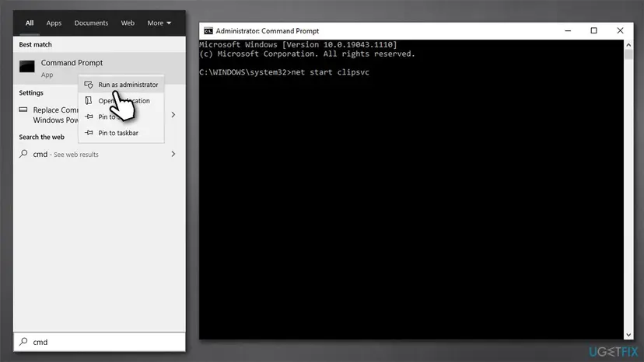Open the Command Prompt best match result
644x362 pixels.
pyautogui.click(x=100, y=68)
